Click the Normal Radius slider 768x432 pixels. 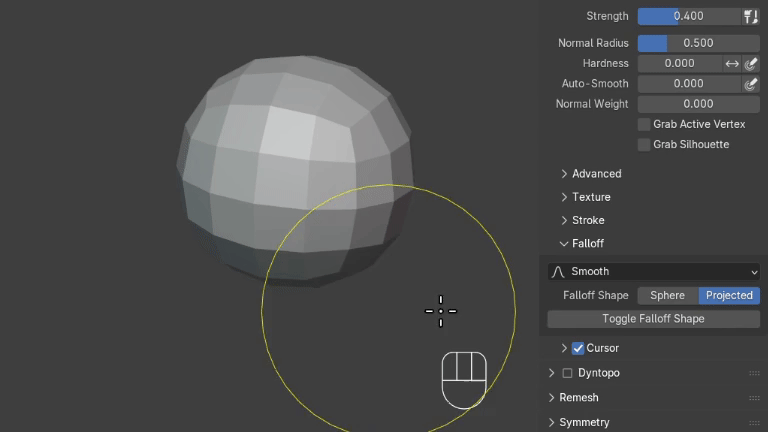point(698,43)
